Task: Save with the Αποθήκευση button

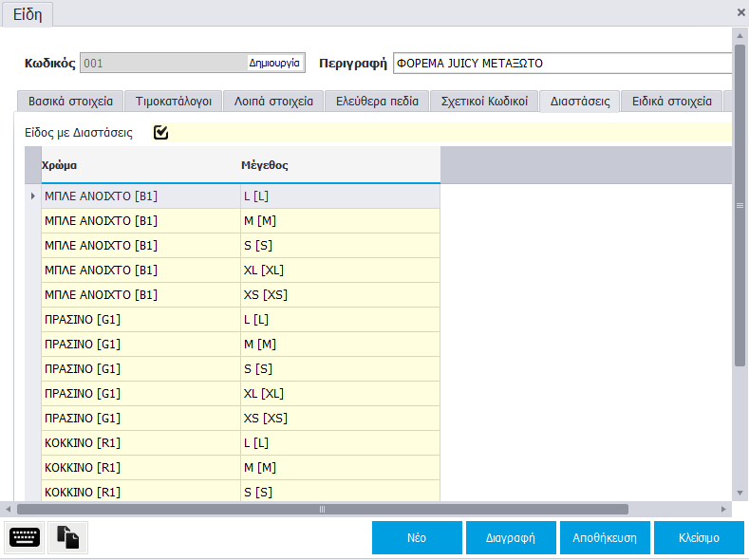Action: coord(605,537)
